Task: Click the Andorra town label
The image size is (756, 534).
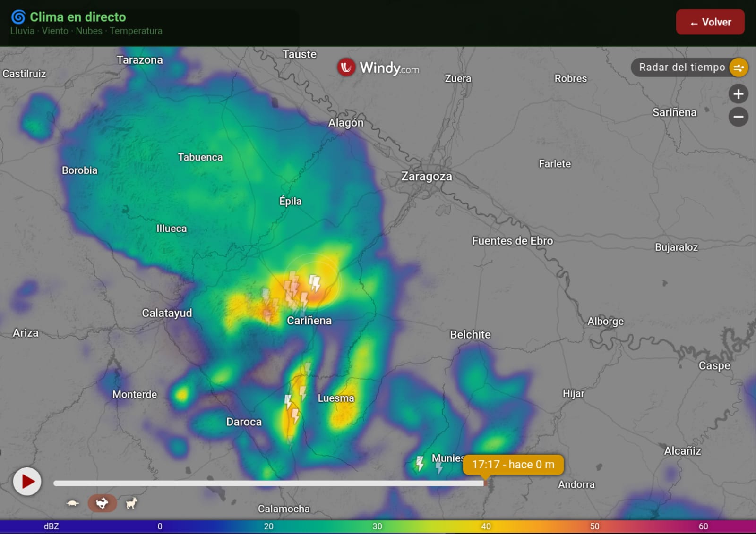Action: (576, 484)
